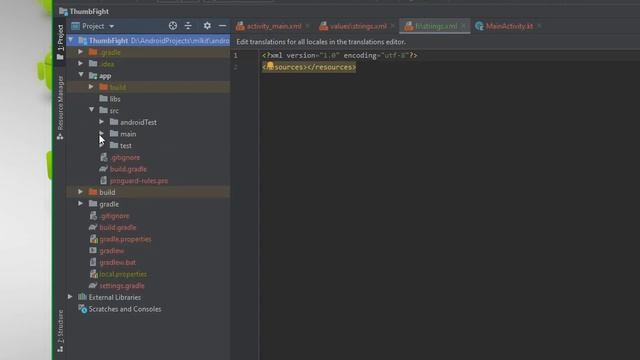640x360 pixels.
Task: Click the root .gitignore file
Action: click(x=114, y=216)
